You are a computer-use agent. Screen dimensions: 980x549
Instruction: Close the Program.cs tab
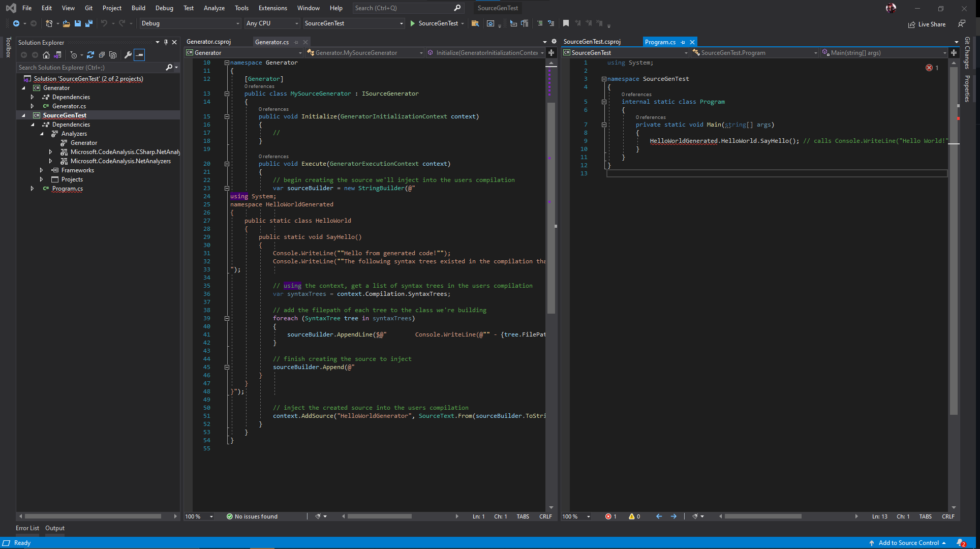tap(692, 42)
